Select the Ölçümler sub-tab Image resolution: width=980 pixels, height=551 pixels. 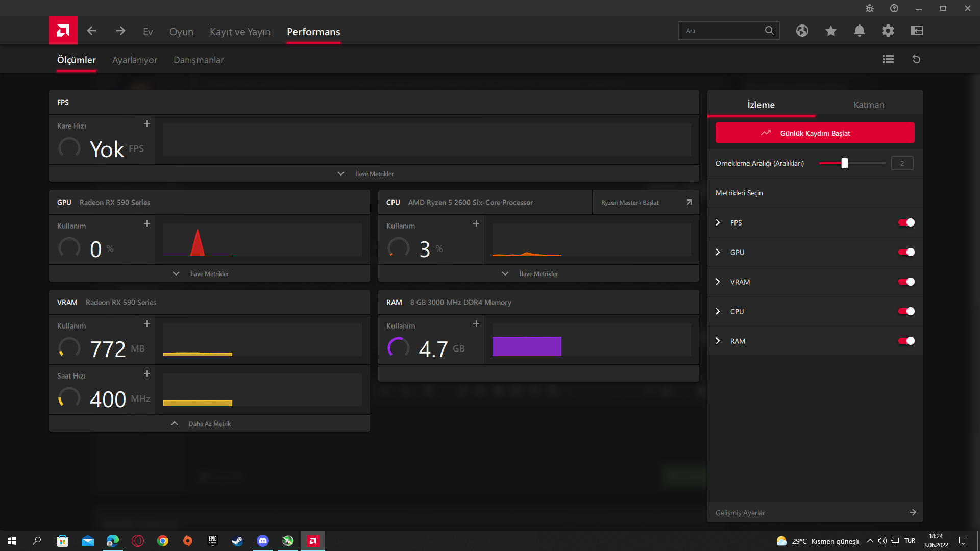point(76,60)
